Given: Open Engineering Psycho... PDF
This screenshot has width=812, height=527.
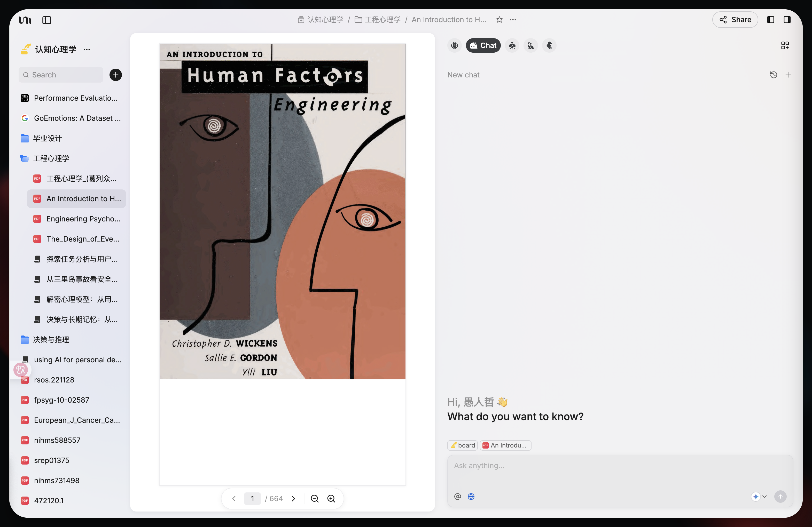Looking at the screenshot, I should pyautogui.click(x=76, y=219).
